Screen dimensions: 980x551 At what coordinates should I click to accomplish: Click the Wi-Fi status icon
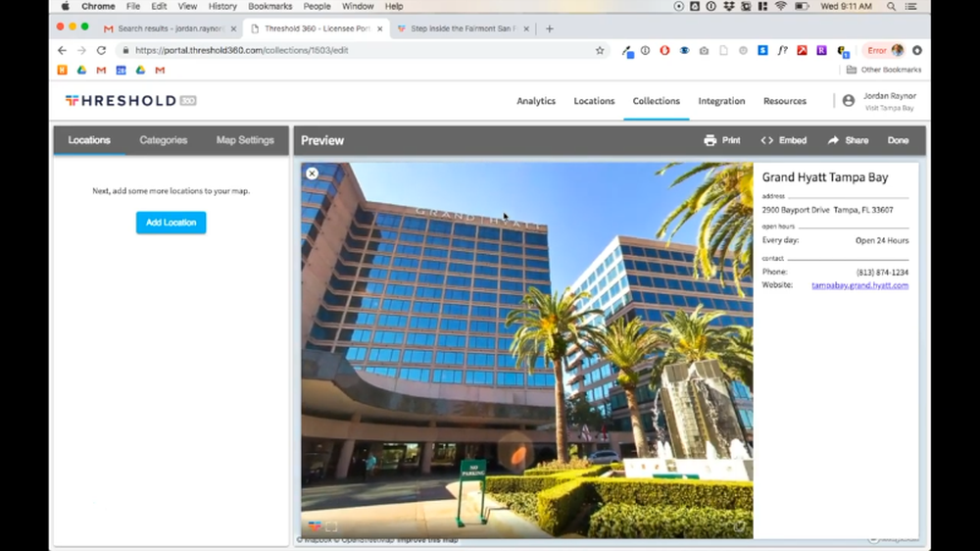pyautogui.click(x=781, y=6)
